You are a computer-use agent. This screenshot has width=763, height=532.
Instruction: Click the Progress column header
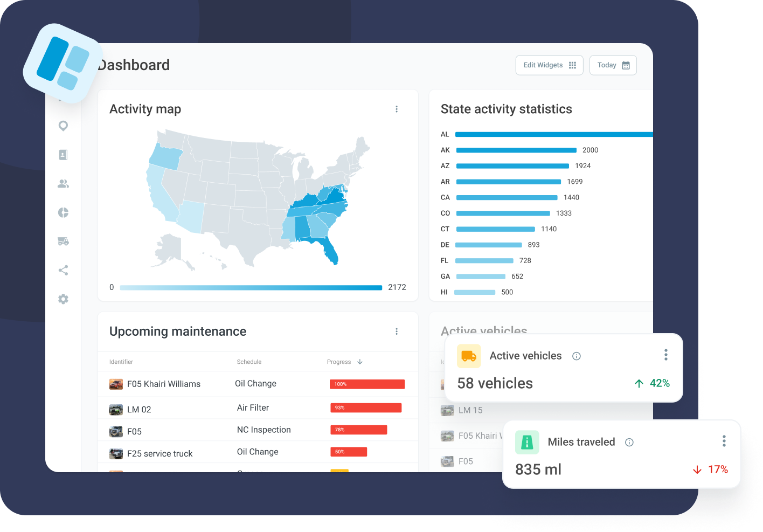[x=339, y=362]
